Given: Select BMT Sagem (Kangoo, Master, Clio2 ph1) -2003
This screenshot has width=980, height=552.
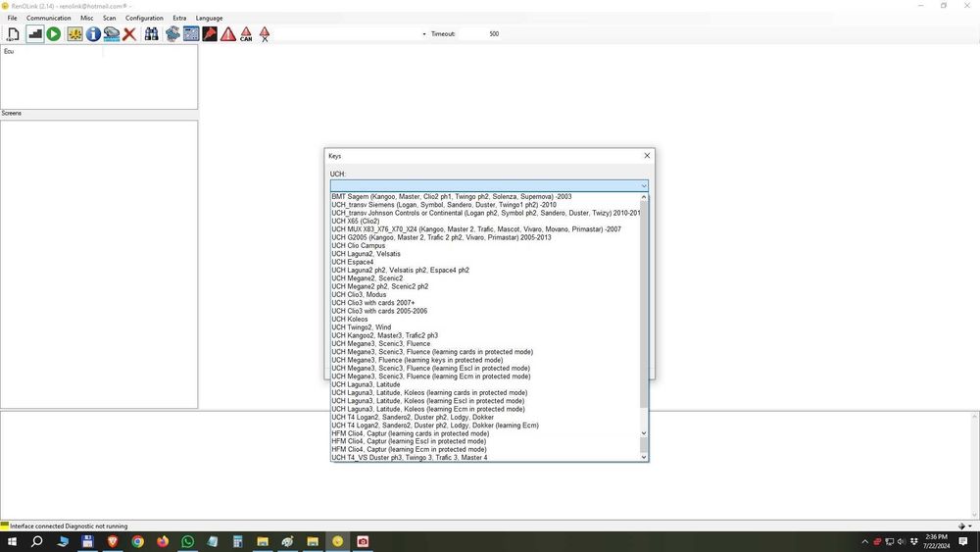Looking at the screenshot, I should pos(451,196).
